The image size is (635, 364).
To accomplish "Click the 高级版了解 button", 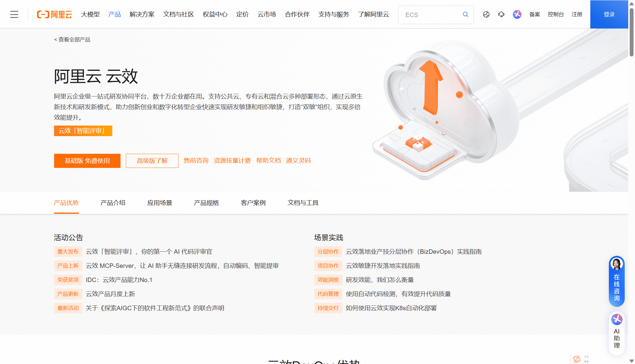I will pyautogui.click(x=152, y=161).
